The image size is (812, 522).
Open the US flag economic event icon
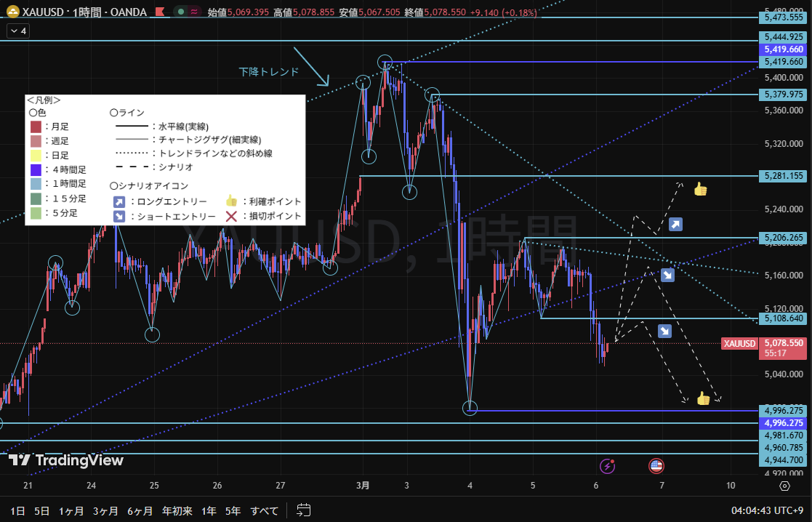pos(656,466)
